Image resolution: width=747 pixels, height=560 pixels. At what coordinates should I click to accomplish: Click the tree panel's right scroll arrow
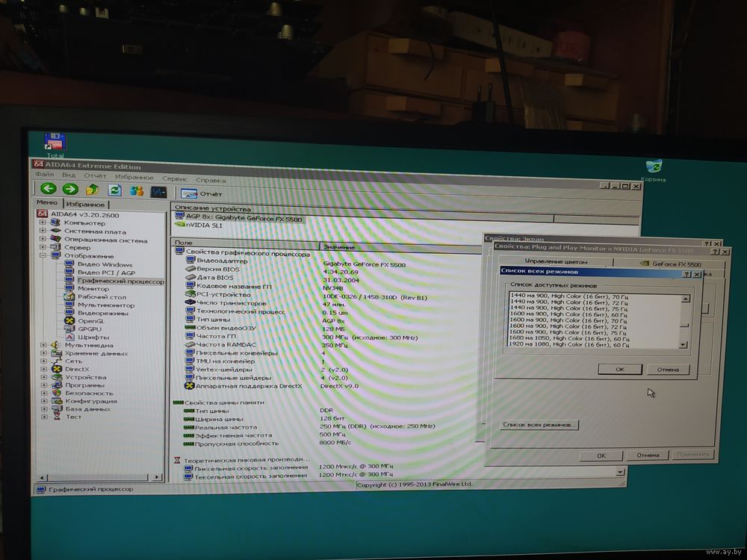point(157,476)
